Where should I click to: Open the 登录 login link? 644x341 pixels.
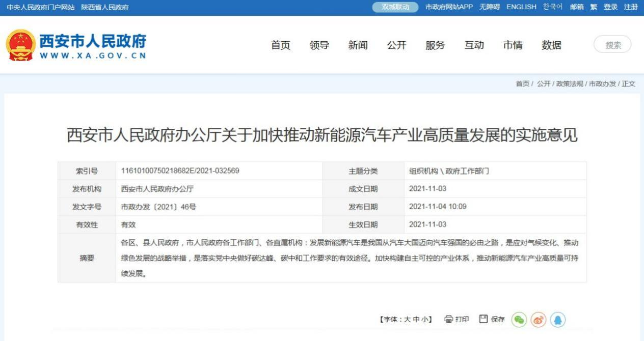610,7
